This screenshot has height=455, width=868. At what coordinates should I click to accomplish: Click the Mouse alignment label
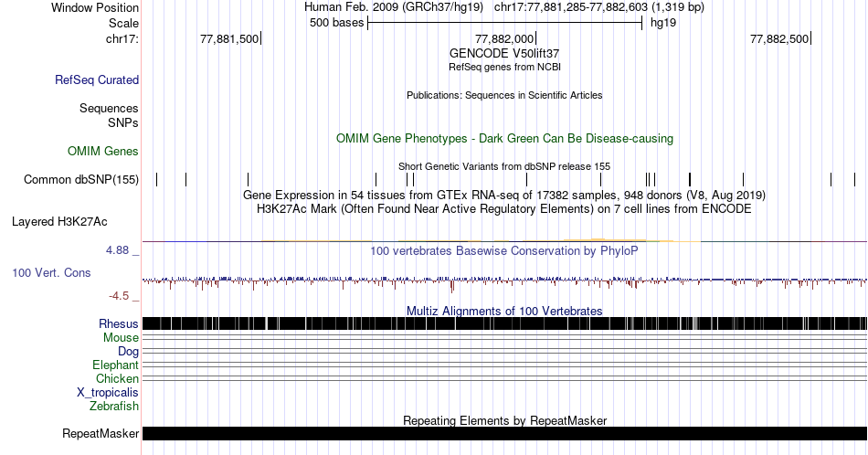coord(121,338)
